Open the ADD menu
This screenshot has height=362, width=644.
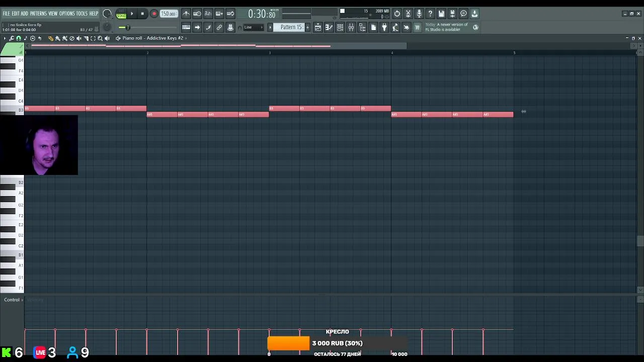click(24, 14)
